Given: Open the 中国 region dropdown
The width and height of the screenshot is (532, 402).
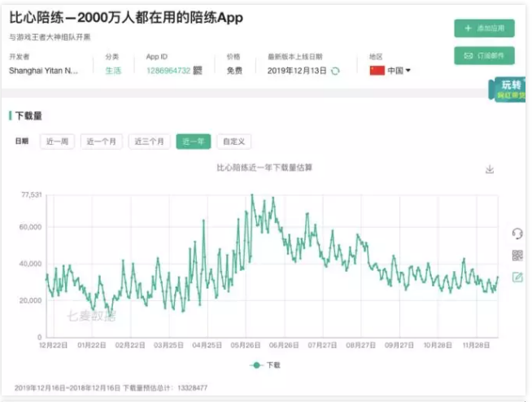Looking at the screenshot, I should (399, 71).
